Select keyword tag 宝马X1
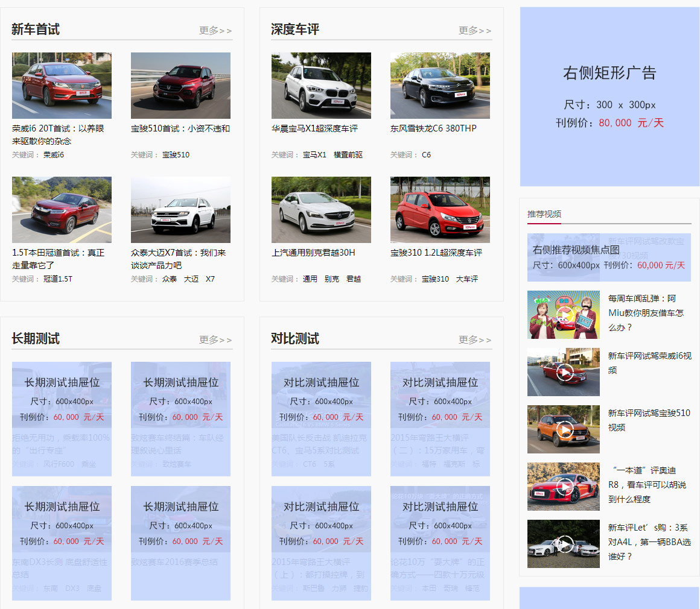 (314, 155)
